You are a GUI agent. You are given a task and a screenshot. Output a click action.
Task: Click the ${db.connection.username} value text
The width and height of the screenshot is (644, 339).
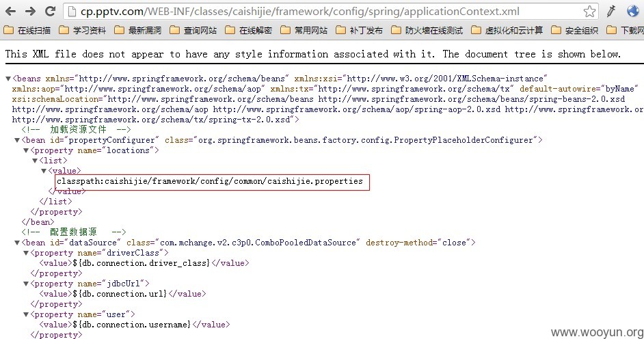132,325
